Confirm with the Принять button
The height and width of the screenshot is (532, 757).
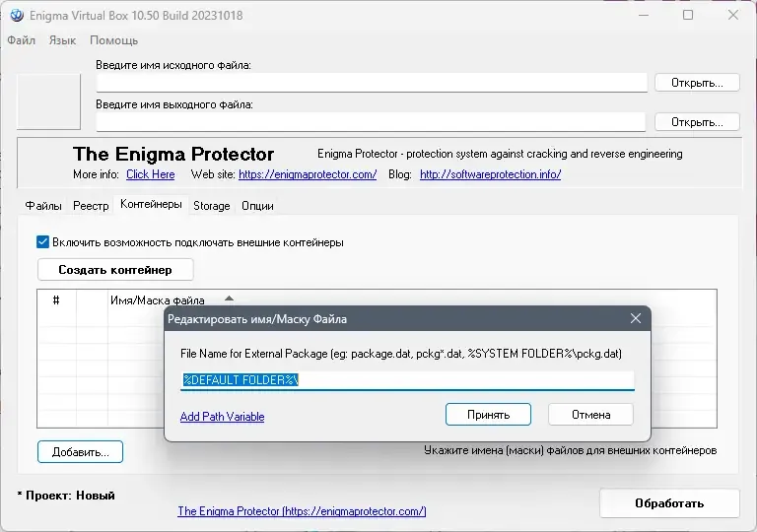tap(488, 415)
